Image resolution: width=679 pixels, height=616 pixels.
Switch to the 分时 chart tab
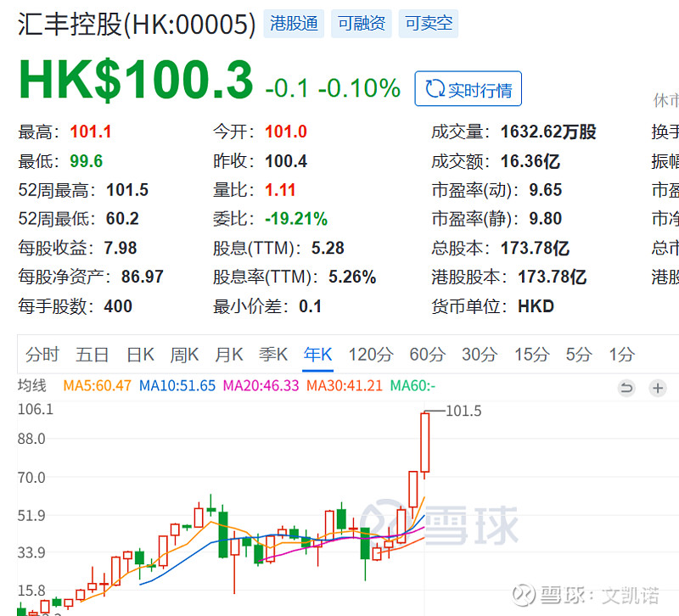(42, 355)
